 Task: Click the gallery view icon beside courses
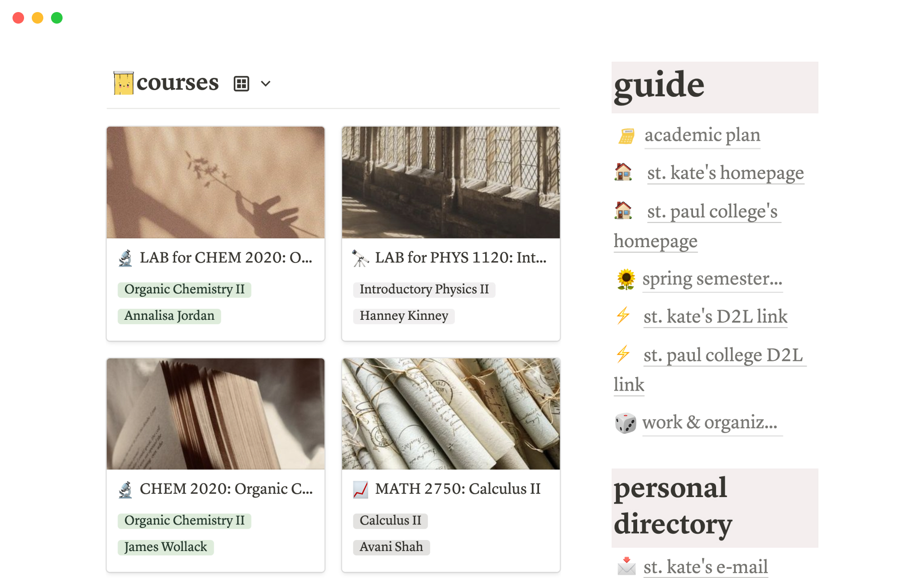[241, 84]
